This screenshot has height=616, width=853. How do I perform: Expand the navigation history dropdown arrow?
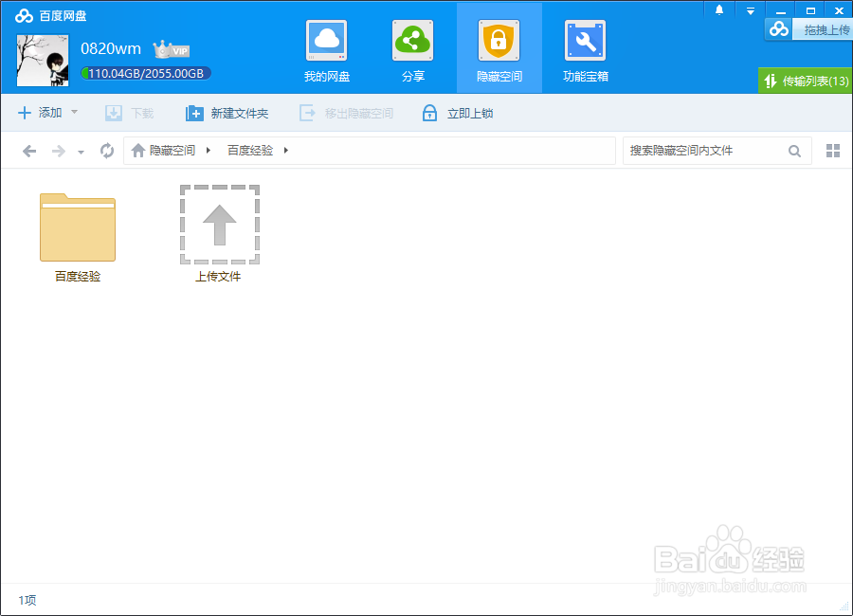(82, 153)
